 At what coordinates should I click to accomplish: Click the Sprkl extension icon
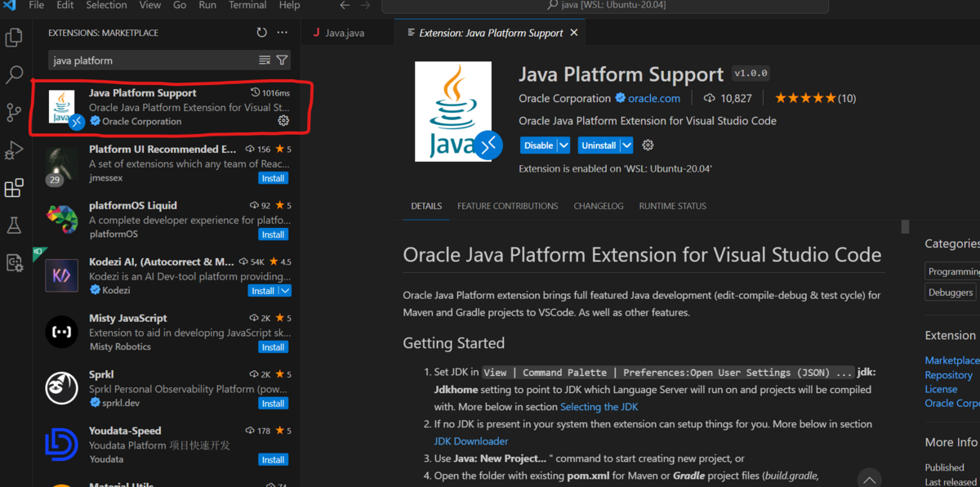[61, 389]
